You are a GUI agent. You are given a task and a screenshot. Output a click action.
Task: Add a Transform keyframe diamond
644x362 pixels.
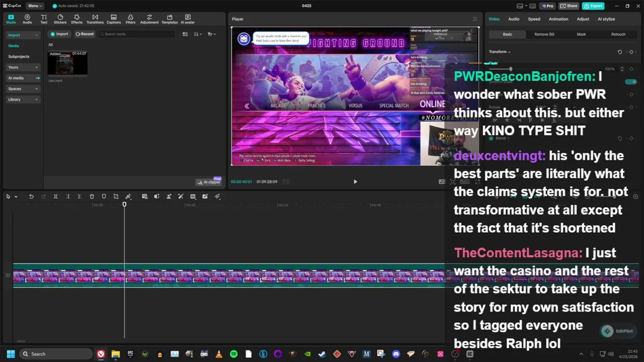pyautogui.click(x=631, y=52)
